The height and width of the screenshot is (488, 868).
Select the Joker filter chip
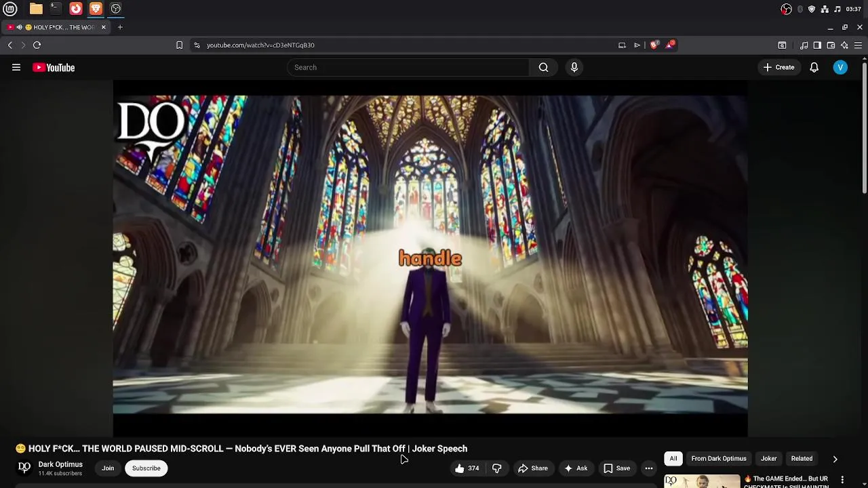[768, 459]
